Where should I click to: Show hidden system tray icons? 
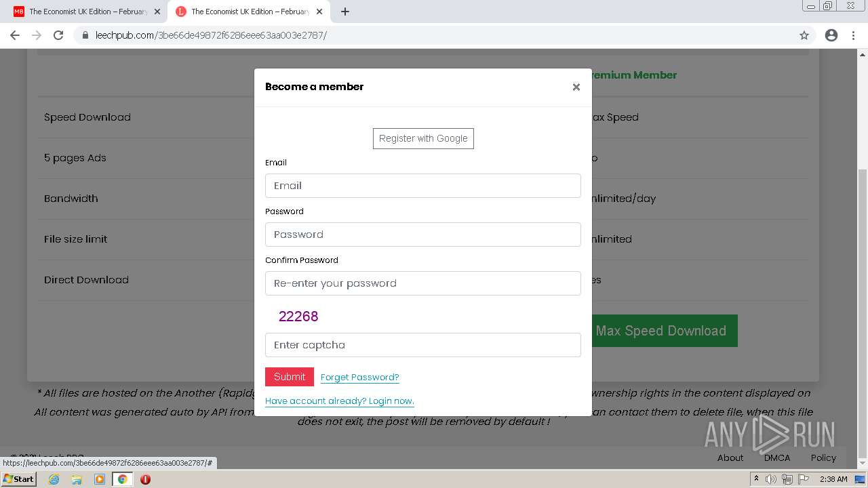pos(756,479)
